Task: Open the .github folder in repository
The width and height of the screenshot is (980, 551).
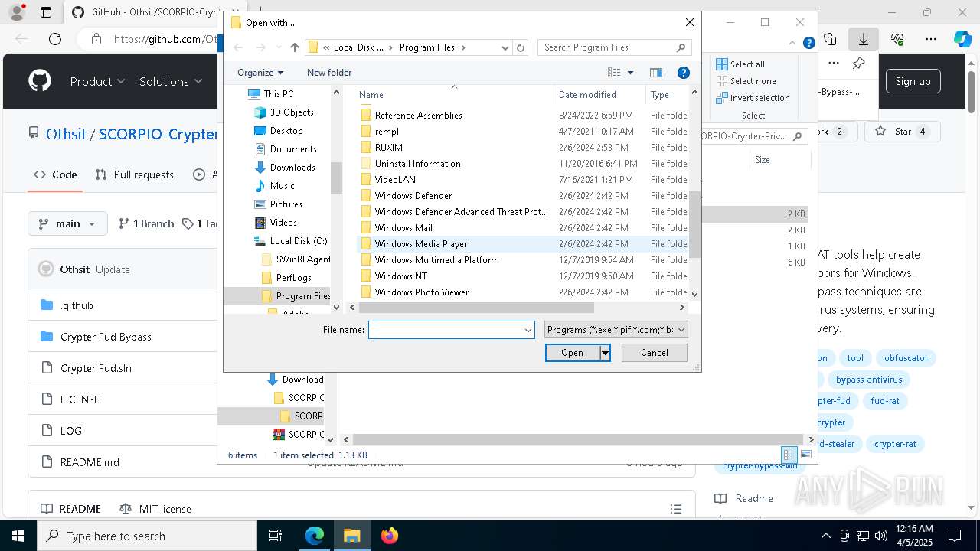Action: pos(77,305)
